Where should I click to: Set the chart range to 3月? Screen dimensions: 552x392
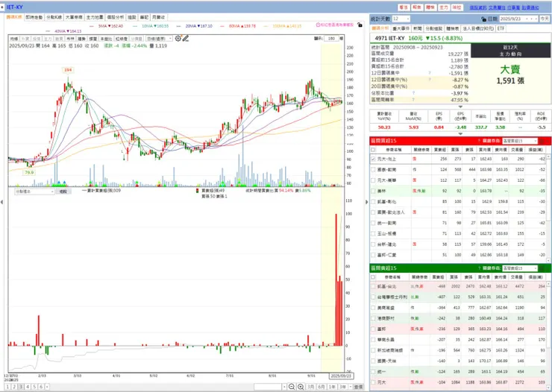310,387
